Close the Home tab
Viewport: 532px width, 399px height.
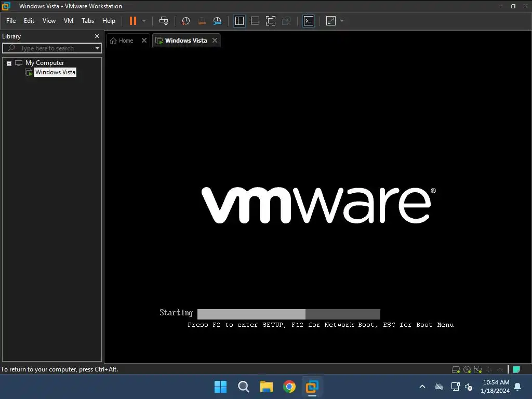(144, 41)
